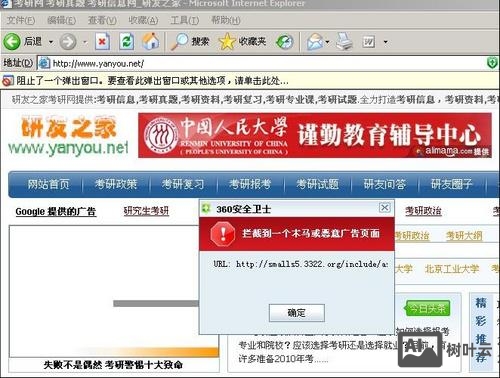Click the blocked popup icon on info bar

(x=7, y=81)
